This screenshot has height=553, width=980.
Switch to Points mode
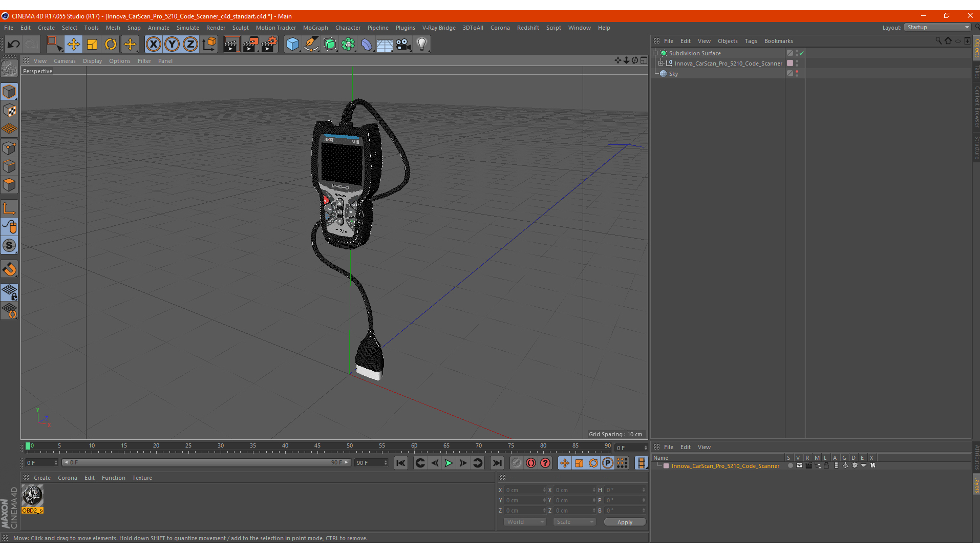pos(9,148)
